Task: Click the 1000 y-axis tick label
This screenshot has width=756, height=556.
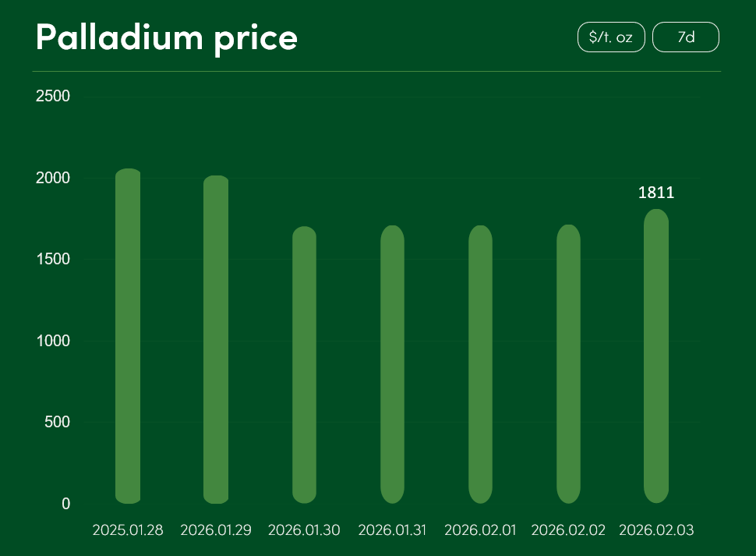Action: (53, 341)
